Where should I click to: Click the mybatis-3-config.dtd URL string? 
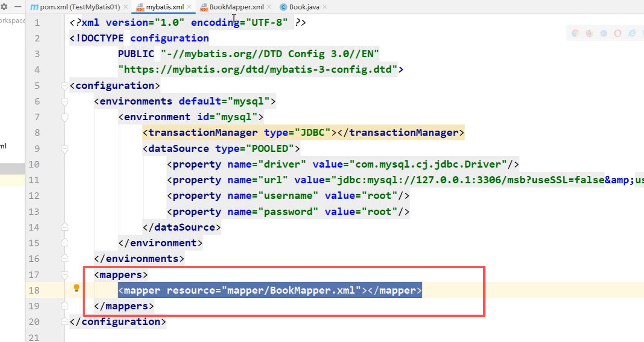coord(258,70)
